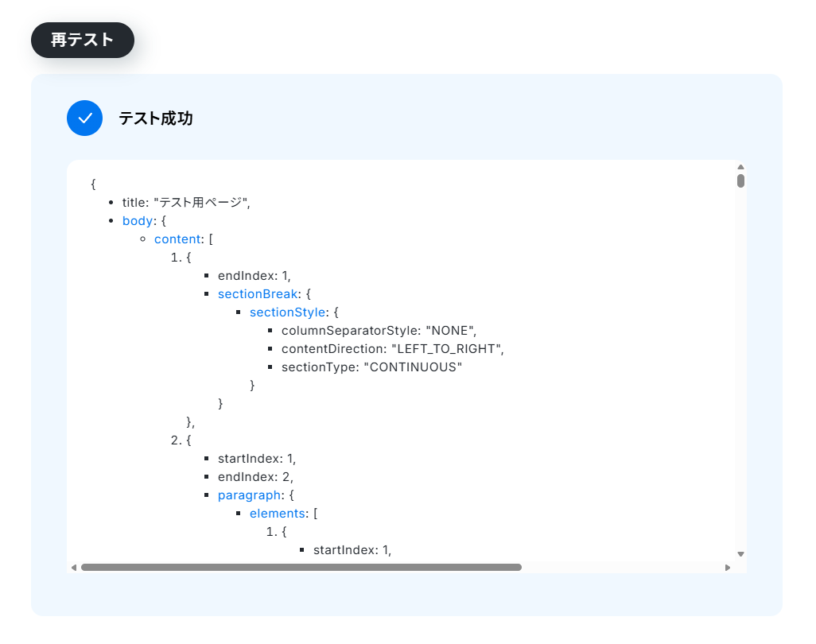Collapse the content array key

pyautogui.click(x=177, y=239)
